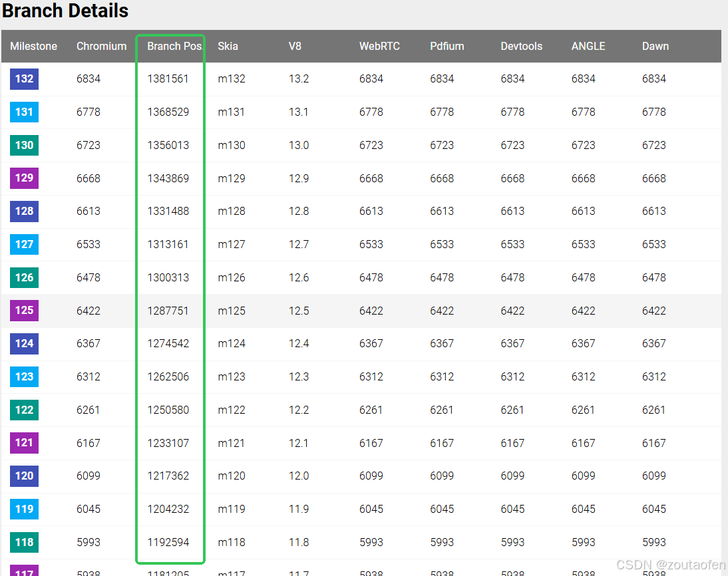The image size is (728, 576).
Task: Click V8 version 11.9
Action: pyautogui.click(x=299, y=509)
